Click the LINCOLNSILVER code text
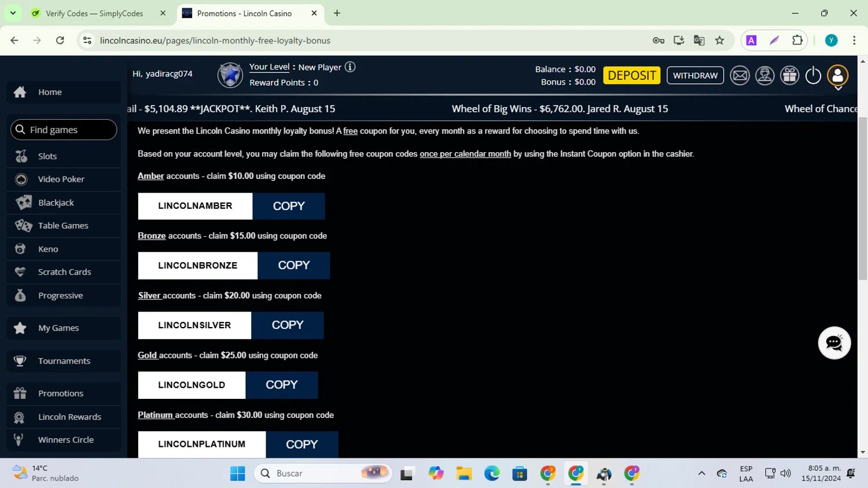This screenshot has width=868, height=488. point(194,325)
